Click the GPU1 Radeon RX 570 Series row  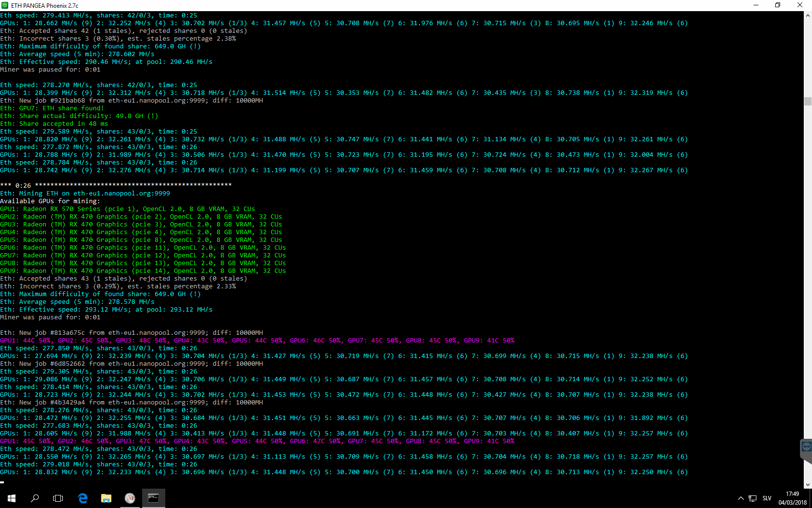pos(128,209)
